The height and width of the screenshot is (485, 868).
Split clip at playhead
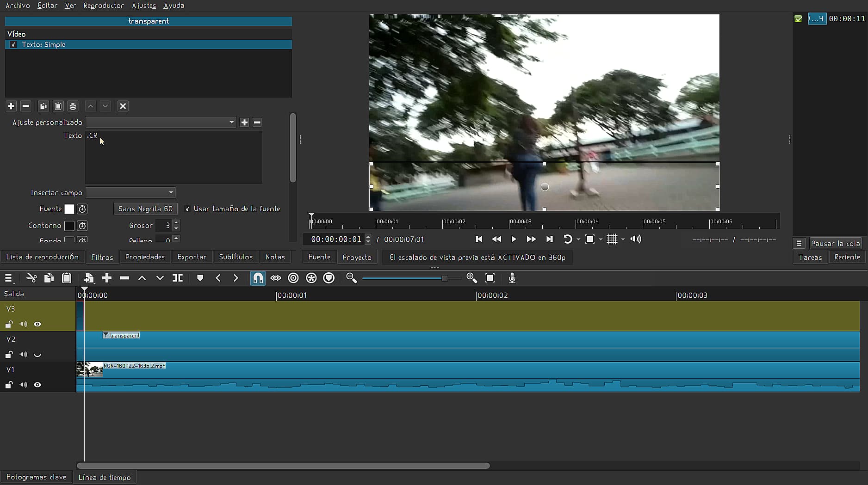178,278
